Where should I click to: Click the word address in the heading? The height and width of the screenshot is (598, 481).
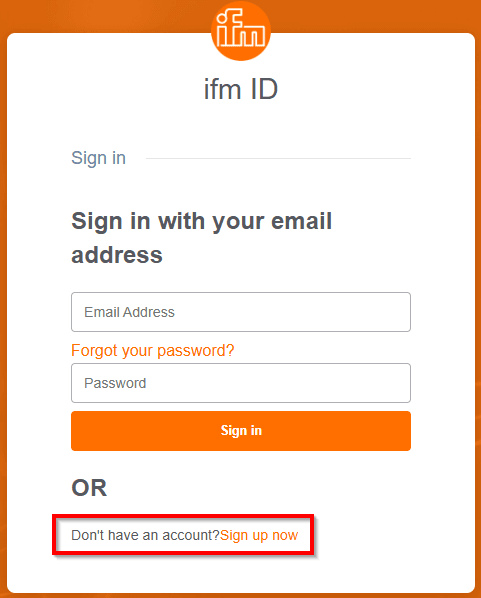(117, 255)
